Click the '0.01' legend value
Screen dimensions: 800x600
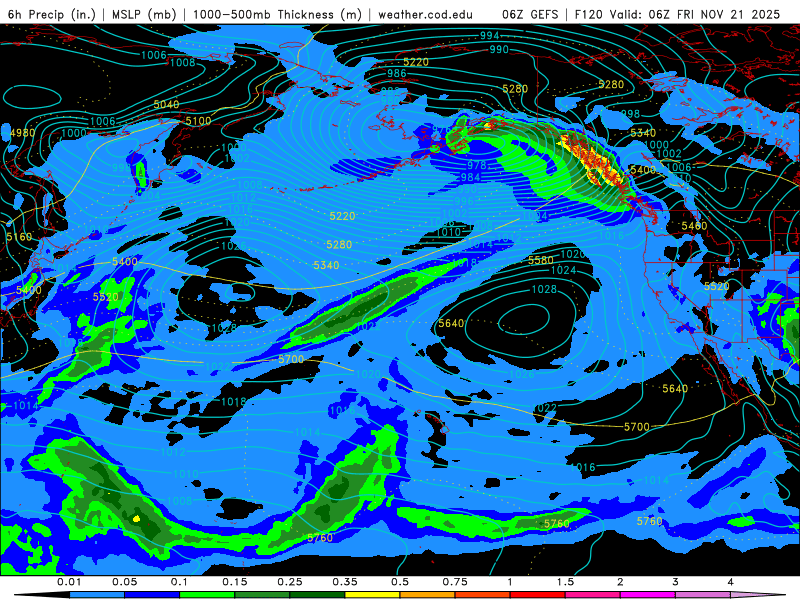[69, 582]
